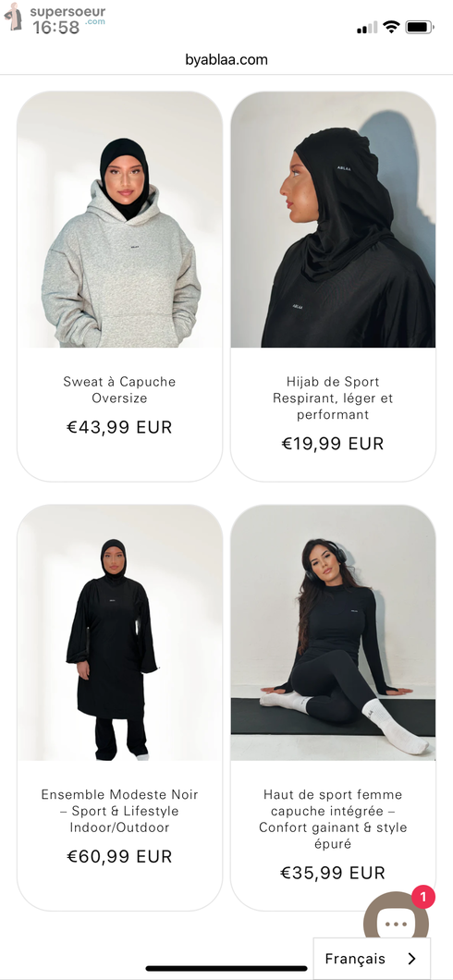The image size is (453, 980).
Task: Tap the chat notification badge showing 1
Action: 423,898
